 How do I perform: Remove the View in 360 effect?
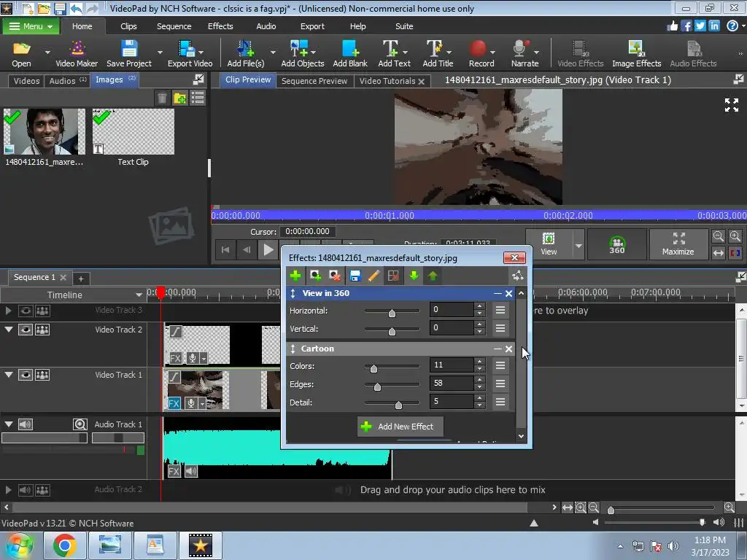coord(508,294)
